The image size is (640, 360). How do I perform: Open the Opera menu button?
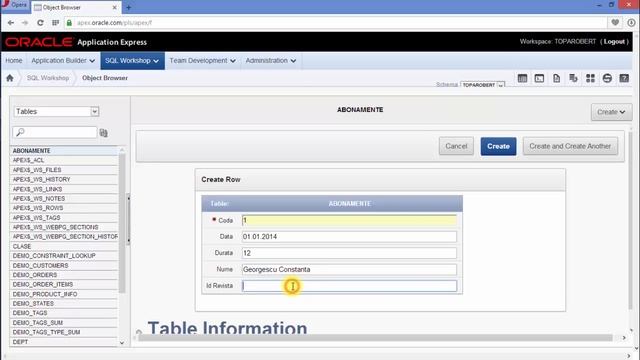[15, 5]
